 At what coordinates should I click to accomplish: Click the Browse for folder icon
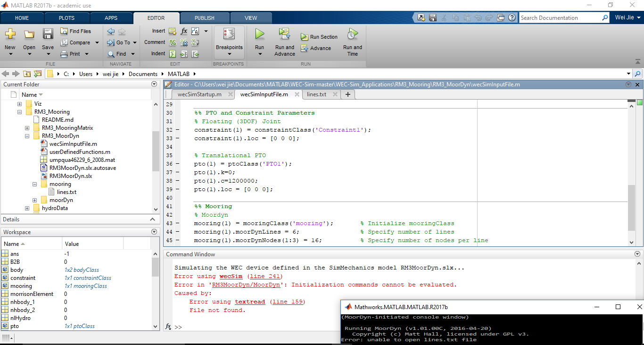click(37, 74)
